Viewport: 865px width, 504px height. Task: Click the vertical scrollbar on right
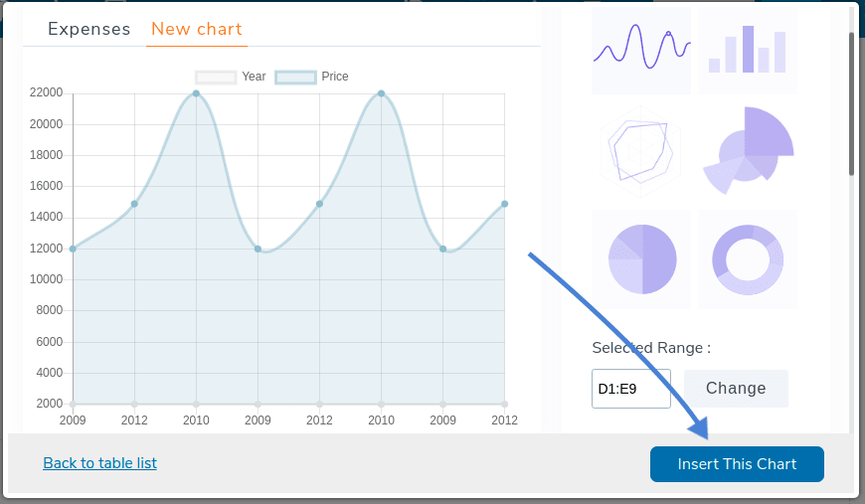(x=851, y=104)
